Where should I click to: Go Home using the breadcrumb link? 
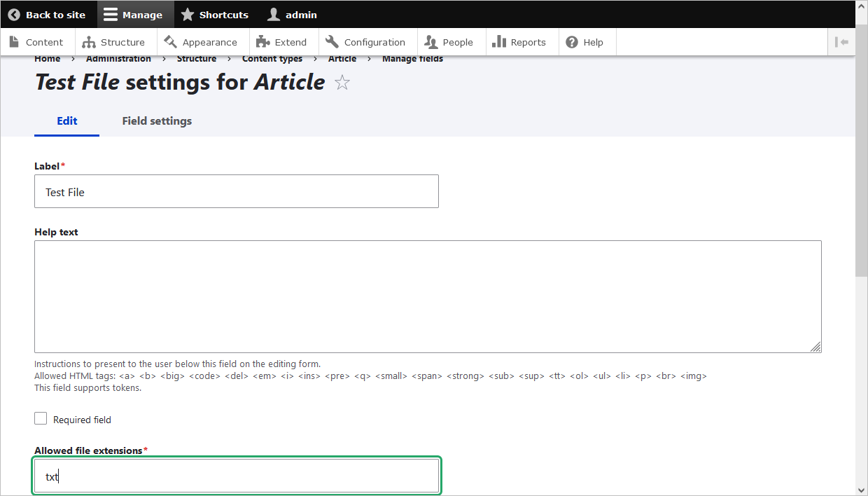pyautogui.click(x=47, y=58)
